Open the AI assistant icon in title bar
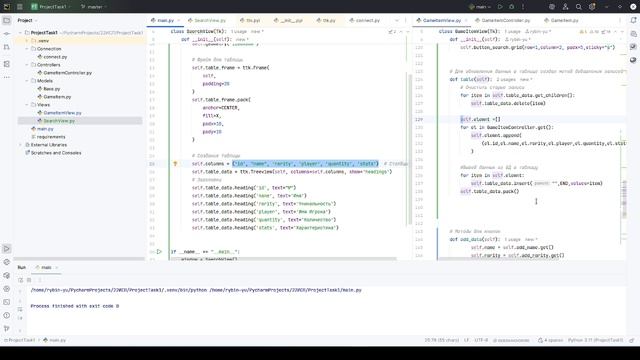 click(x=552, y=7)
